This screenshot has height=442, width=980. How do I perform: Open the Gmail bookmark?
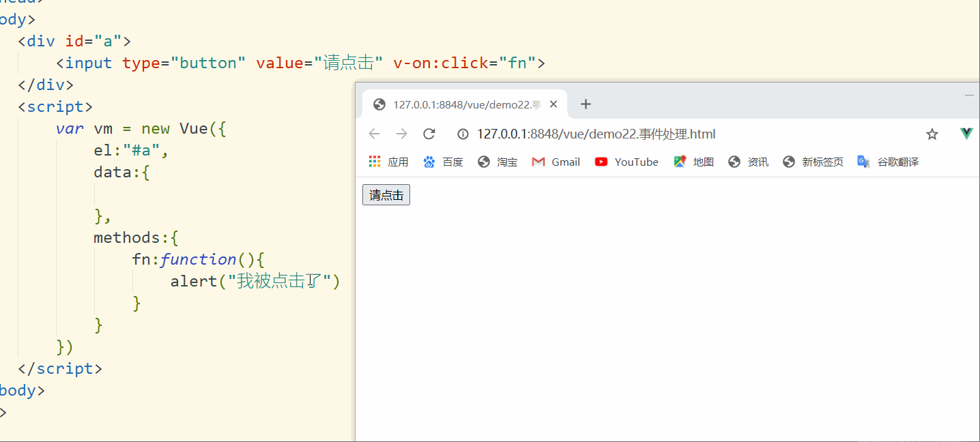coord(556,162)
